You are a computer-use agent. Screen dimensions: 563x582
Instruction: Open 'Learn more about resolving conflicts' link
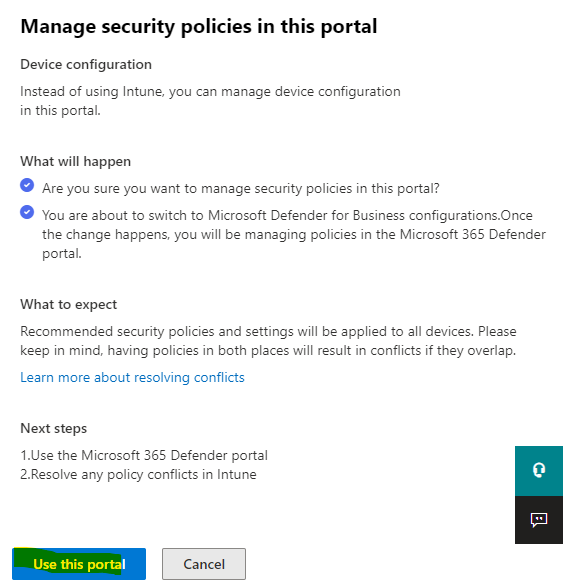click(132, 377)
